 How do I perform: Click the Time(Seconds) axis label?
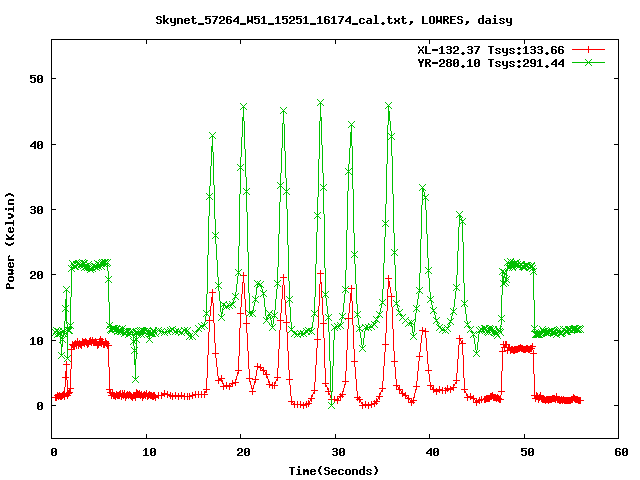click(x=334, y=471)
